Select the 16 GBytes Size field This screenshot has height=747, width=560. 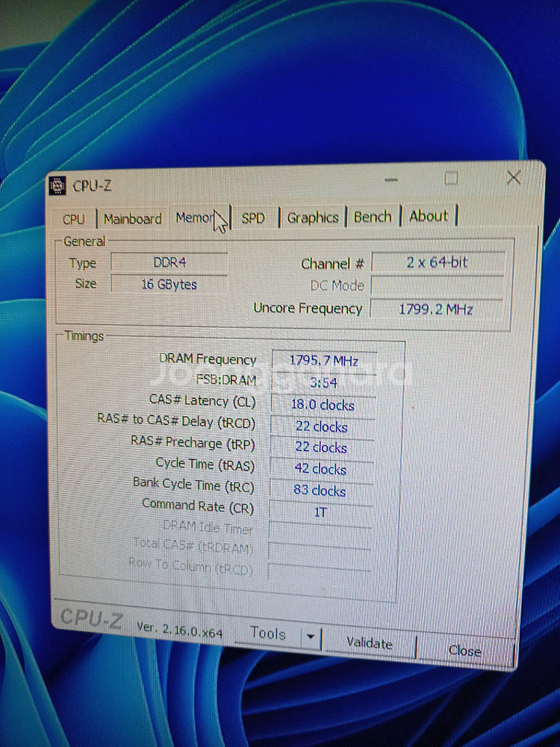[169, 284]
